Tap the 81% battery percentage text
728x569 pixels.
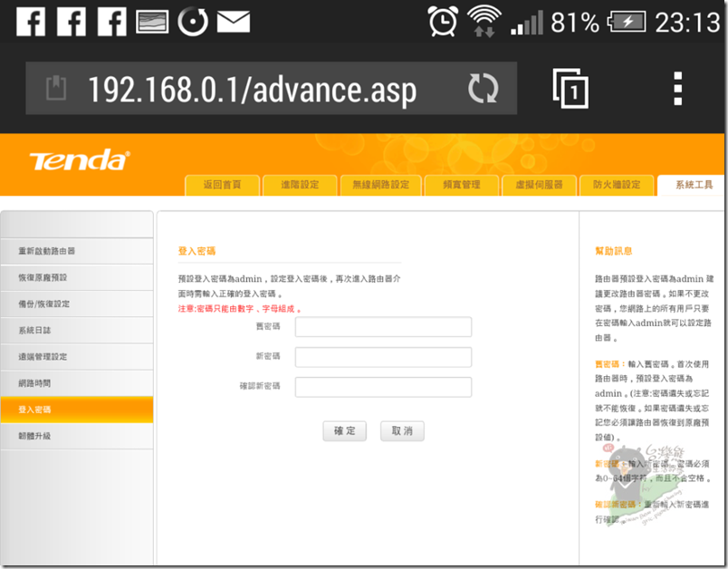(575, 22)
